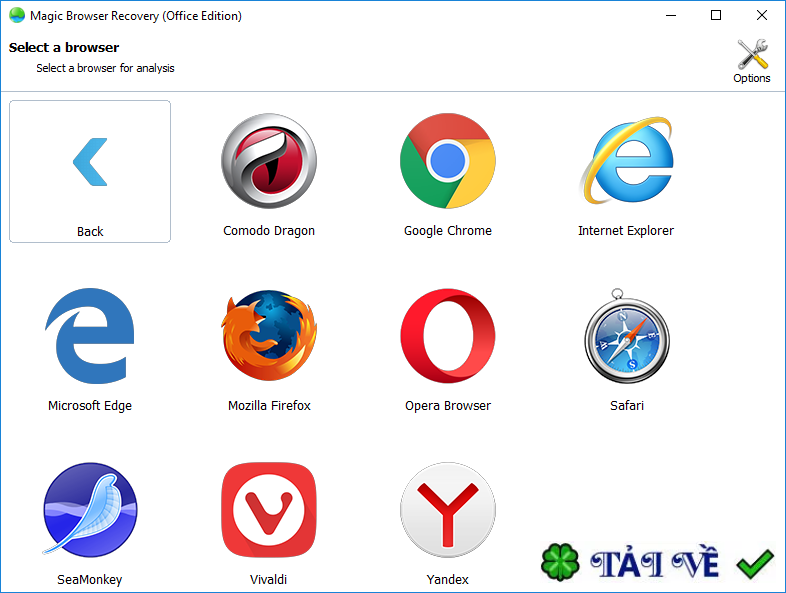The image size is (786, 593).
Task: Minimize the Magic Browser Recovery window
Action: point(670,16)
